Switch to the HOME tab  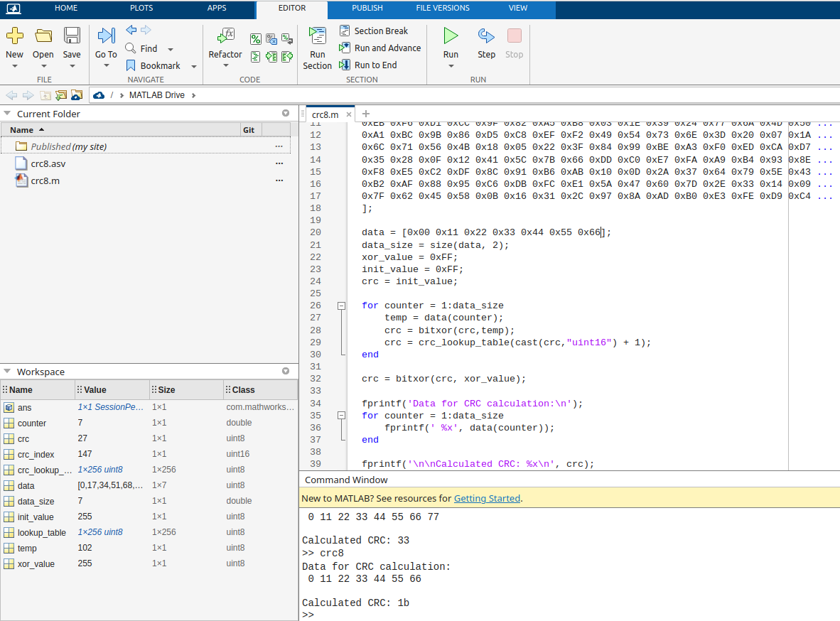pyautogui.click(x=66, y=8)
